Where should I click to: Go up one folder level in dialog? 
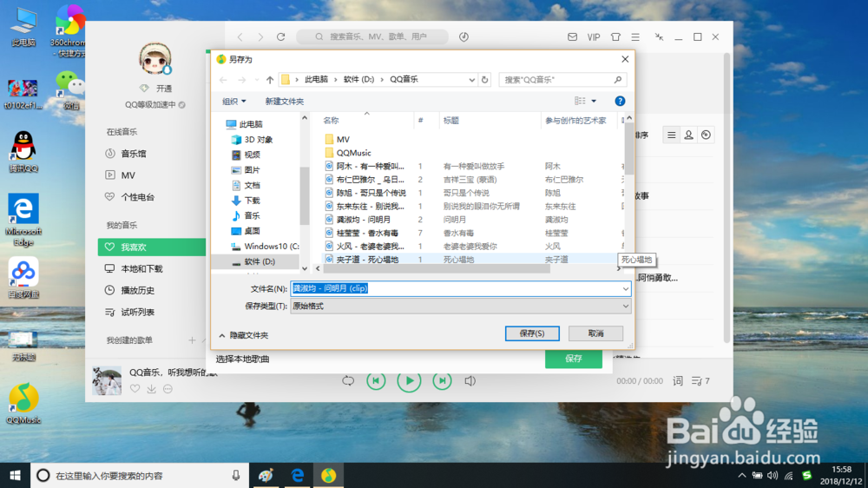tap(270, 80)
